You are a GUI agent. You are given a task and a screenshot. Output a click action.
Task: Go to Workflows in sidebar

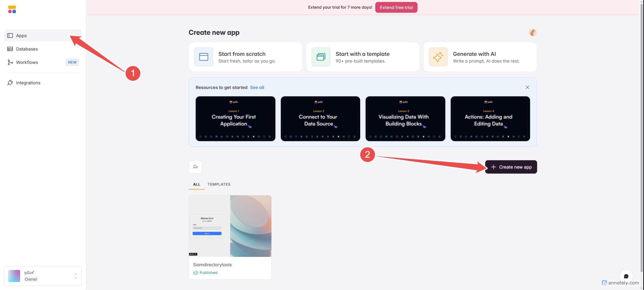(x=27, y=63)
